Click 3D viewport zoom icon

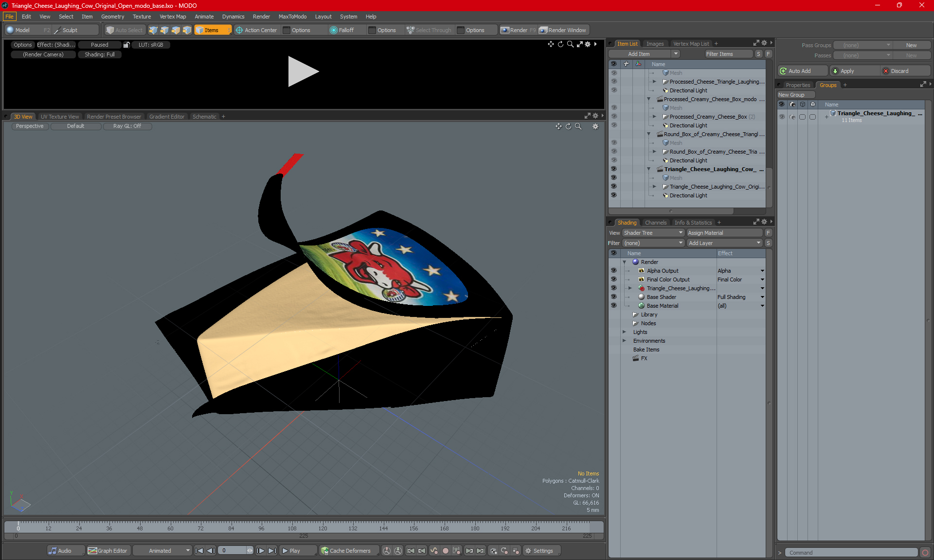tap(578, 126)
